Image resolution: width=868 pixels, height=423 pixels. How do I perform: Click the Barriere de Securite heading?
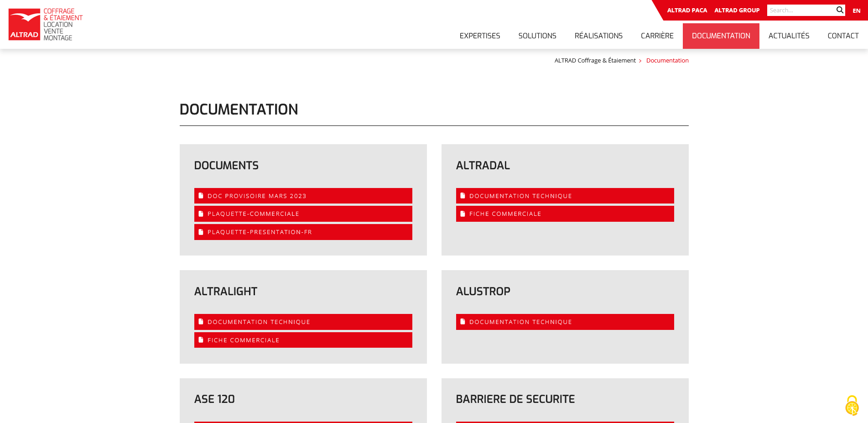coord(515,399)
